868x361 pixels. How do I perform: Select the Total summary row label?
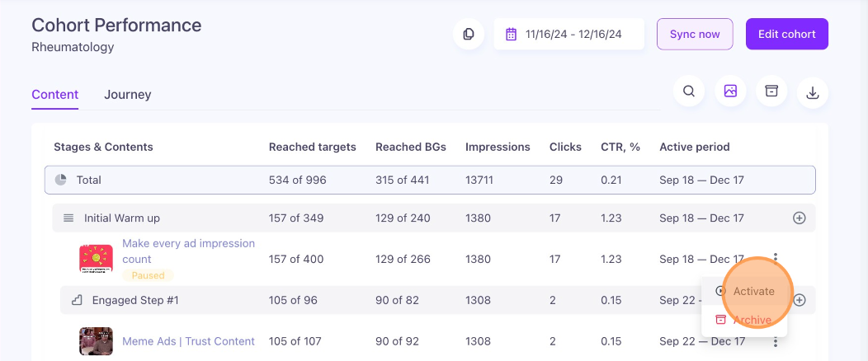pyautogui.click(x=88, y=180)
